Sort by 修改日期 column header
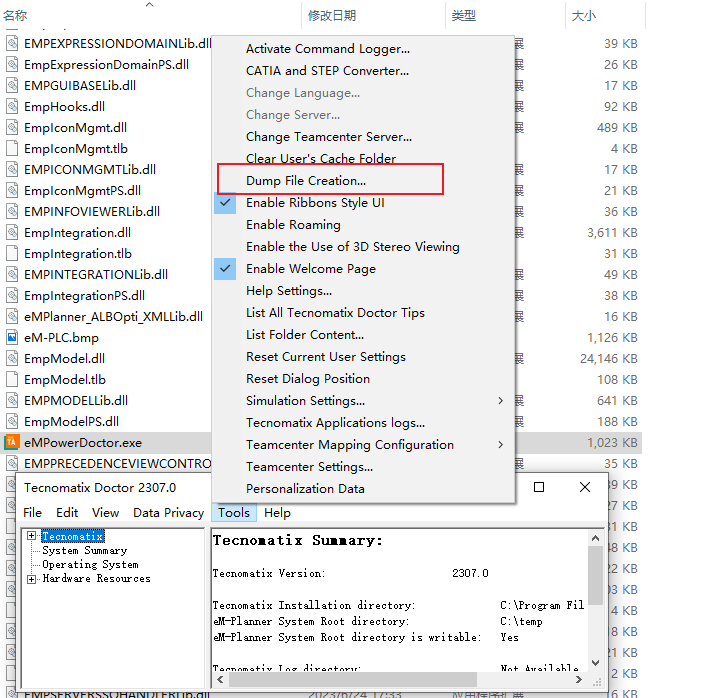Viewport: 713px width, 698px height. tap(331, 15)
